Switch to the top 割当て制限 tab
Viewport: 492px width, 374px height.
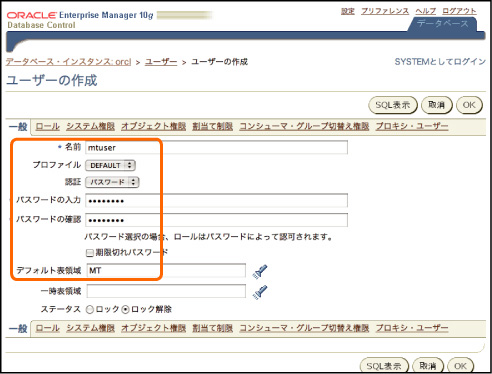coord(213,126)
